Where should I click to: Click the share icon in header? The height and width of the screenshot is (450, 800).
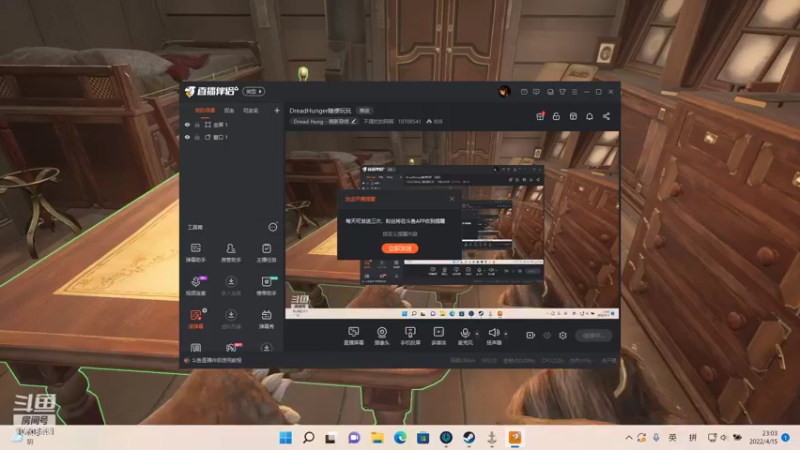pos(606,116)
